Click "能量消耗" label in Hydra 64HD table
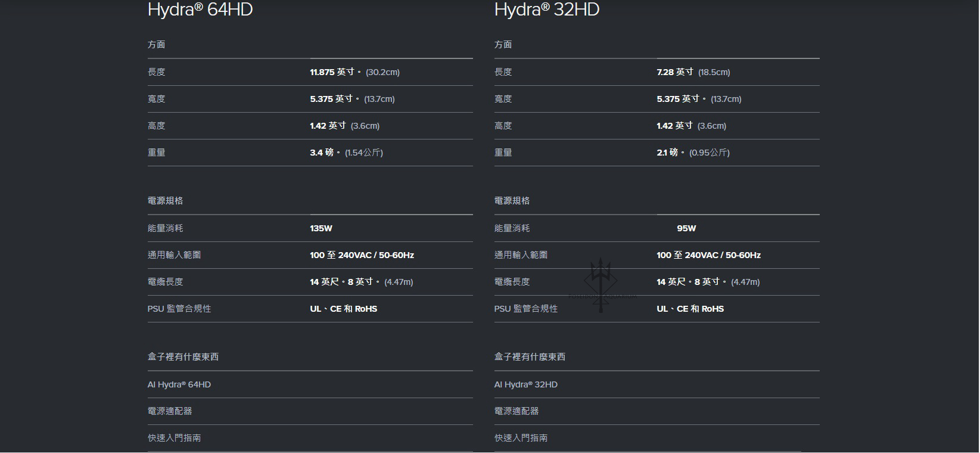Image resolution: width=980 pixels, height=453 pixels. click(166, 228)
